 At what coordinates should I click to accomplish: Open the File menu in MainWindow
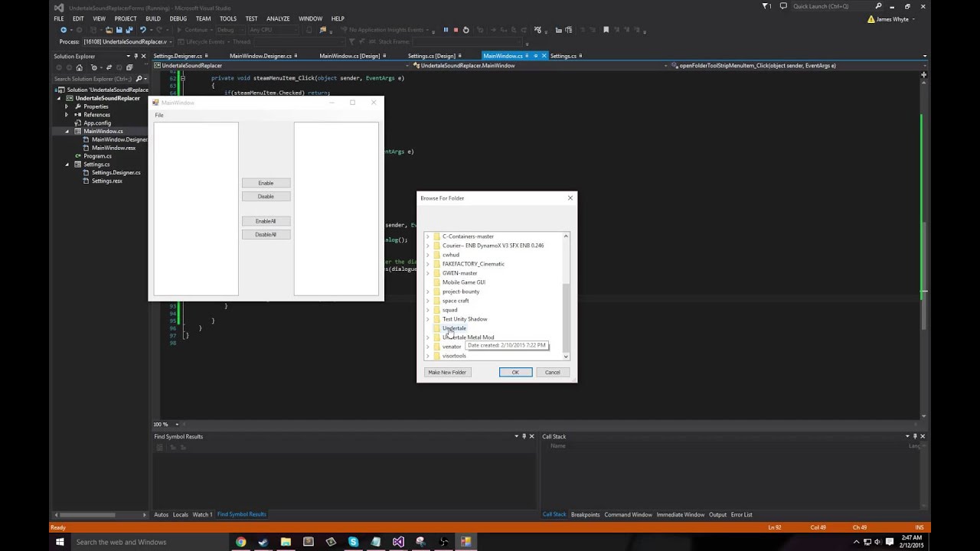(159, 115)
